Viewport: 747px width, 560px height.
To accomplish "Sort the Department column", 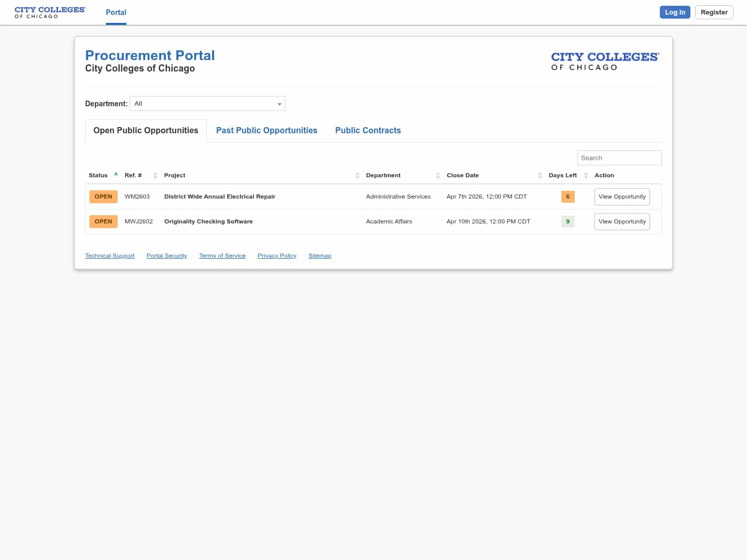I will point(438,175).
